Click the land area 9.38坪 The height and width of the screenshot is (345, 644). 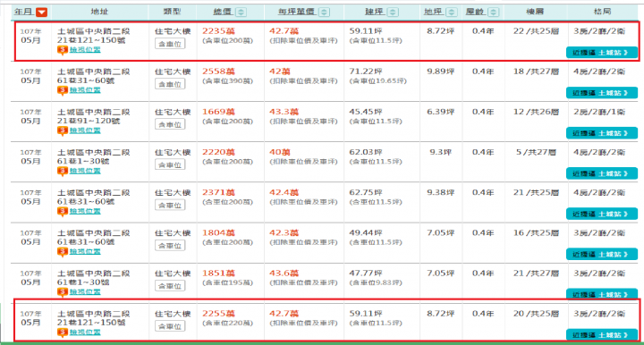pyautogui.click(x=441, y=192)
